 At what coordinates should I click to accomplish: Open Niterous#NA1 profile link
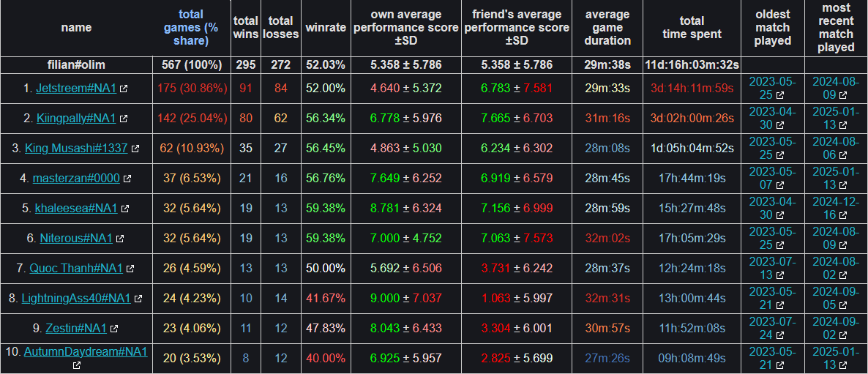(76, 239)
